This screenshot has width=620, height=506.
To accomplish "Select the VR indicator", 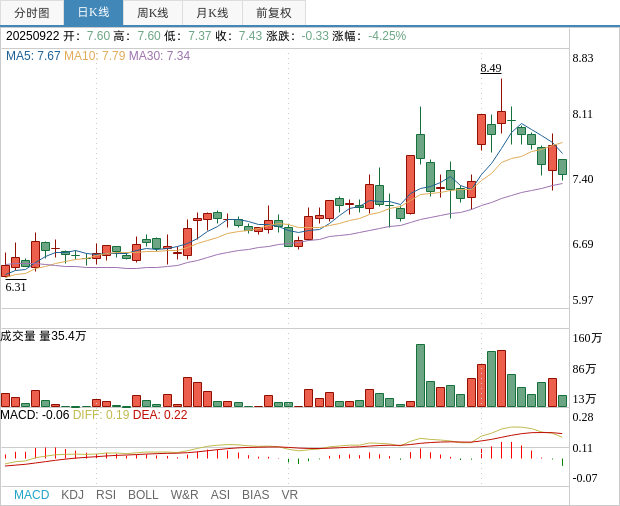I will 289,495.
